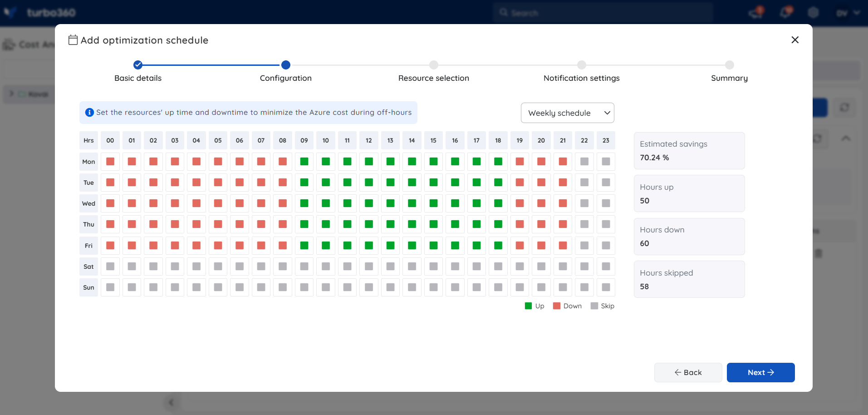Toggle Wednesday 05 hour cell
This screenshot has width=868, height=415.
click(x=218, y=203)
